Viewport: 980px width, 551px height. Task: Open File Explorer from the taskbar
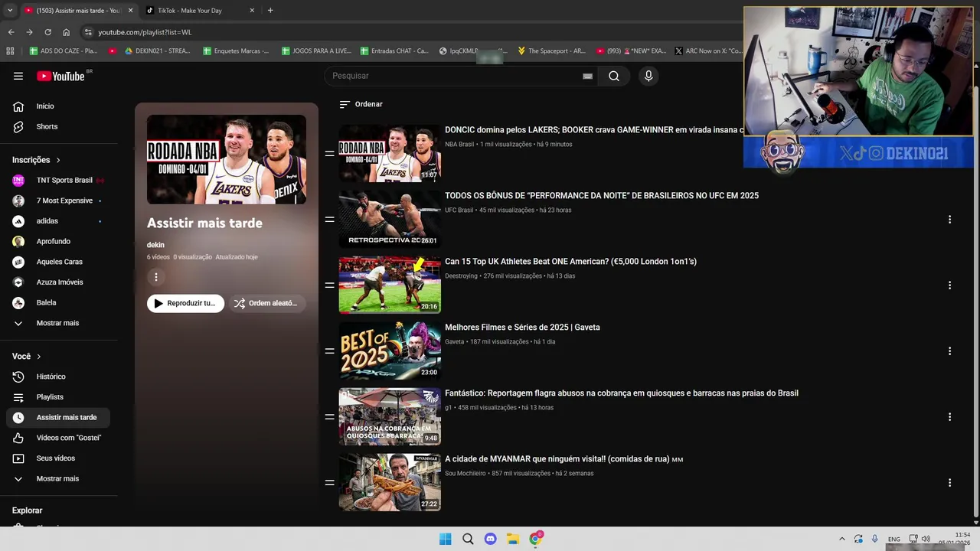click(x=513, y=539)
